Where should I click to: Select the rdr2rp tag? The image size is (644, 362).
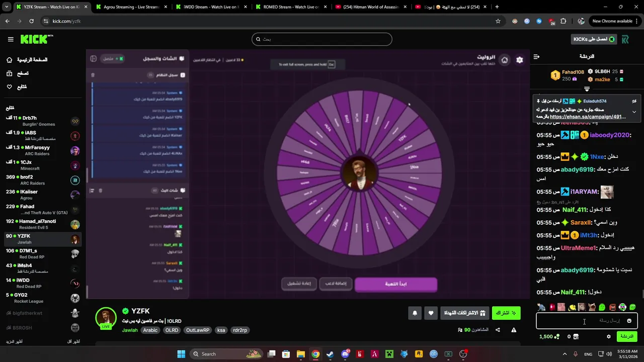pos(240,330)
